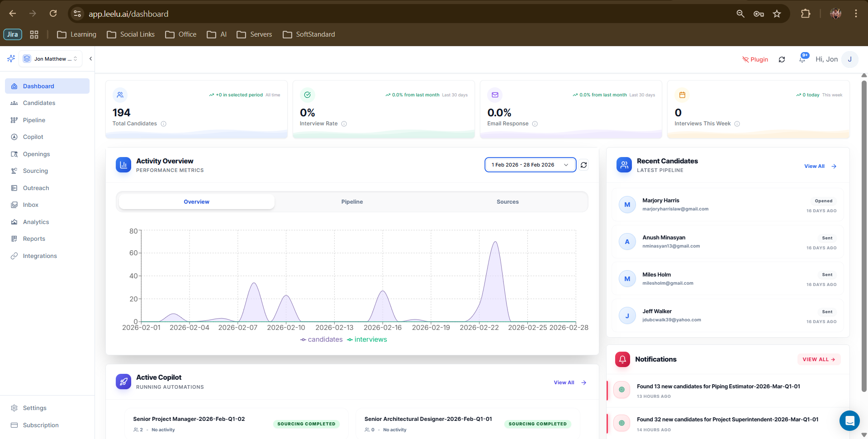Open the date range dropdown
The image size is (868, 439).
tap(530, 165)
